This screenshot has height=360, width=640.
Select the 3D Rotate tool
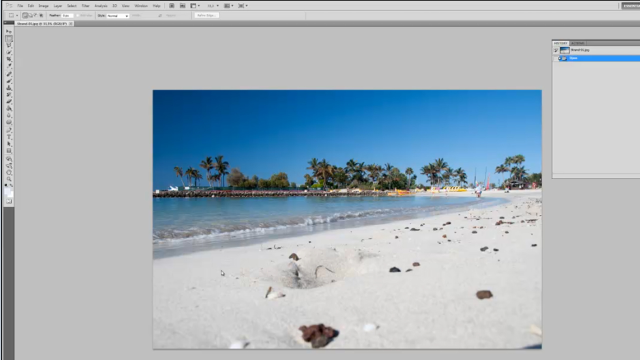(9, 159)
